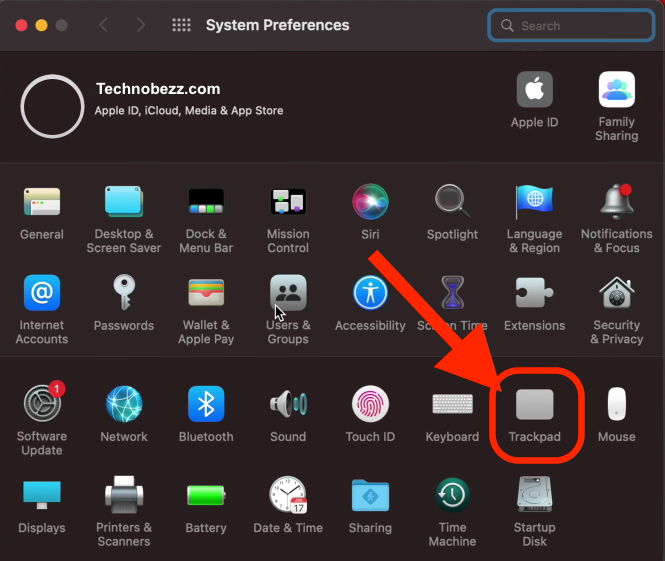
Task: Open Mission Control preferences
Action: pos(288,202)
